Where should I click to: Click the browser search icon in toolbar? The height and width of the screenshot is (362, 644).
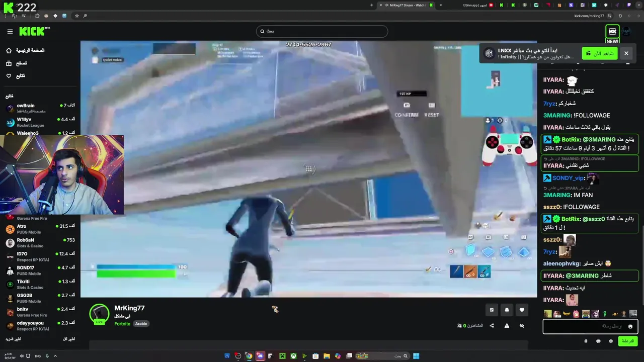[85, 16]
